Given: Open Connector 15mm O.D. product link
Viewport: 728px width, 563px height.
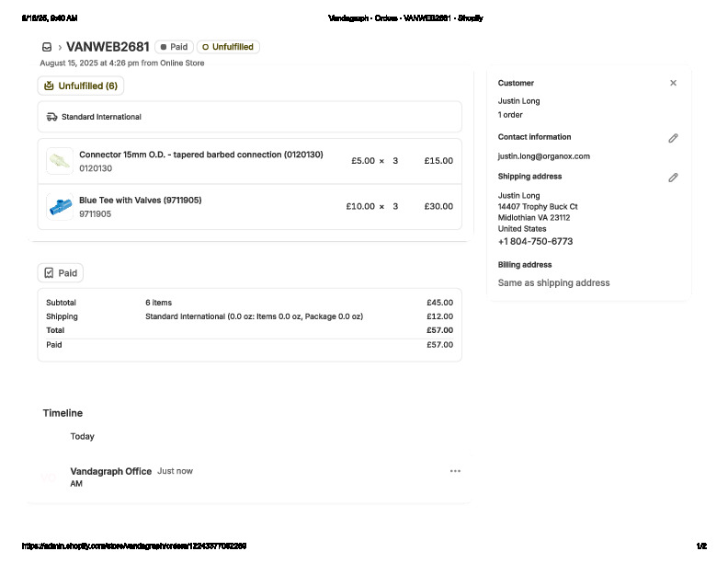Looking at the screenshot, I should tap(200, 155).
